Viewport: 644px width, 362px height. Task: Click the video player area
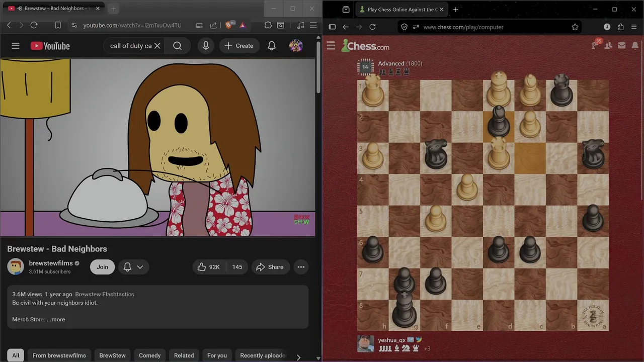157,147
